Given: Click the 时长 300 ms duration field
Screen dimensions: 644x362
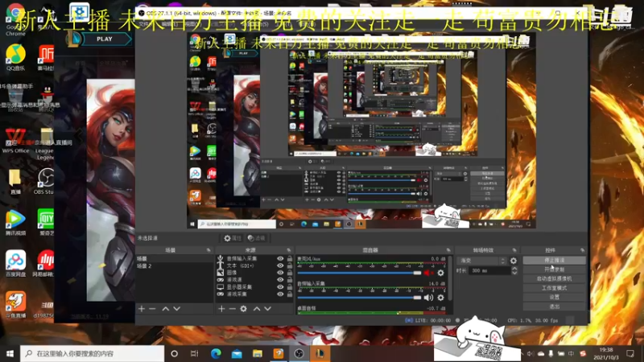Looking at the screenshot, I should pyautogui.click(x=490, y=270).
